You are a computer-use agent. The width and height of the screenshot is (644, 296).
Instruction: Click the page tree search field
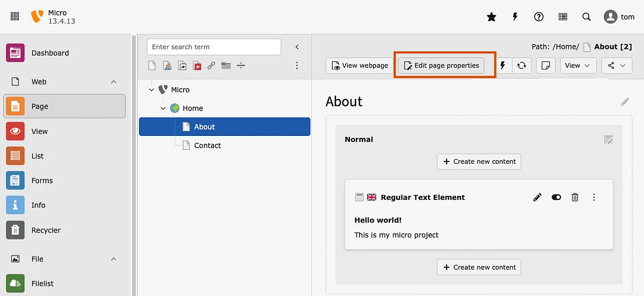click(214, 47)
